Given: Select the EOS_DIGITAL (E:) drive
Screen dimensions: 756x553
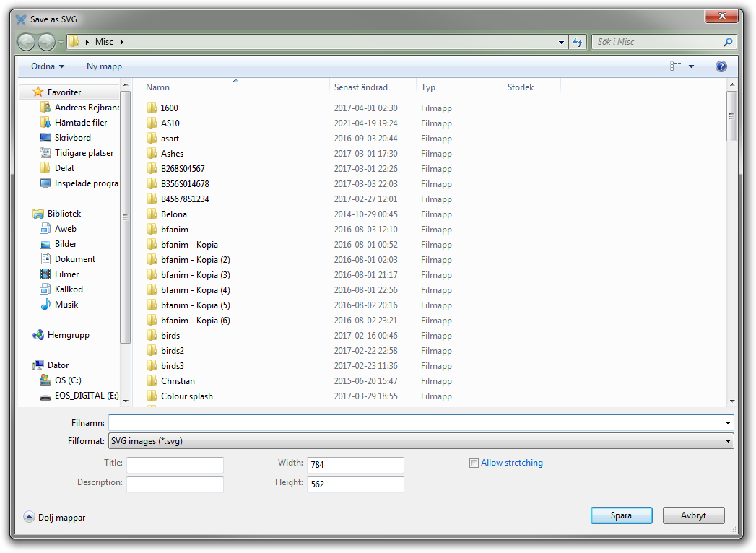Looking at the screenshot, I should [x=86, y=396].
